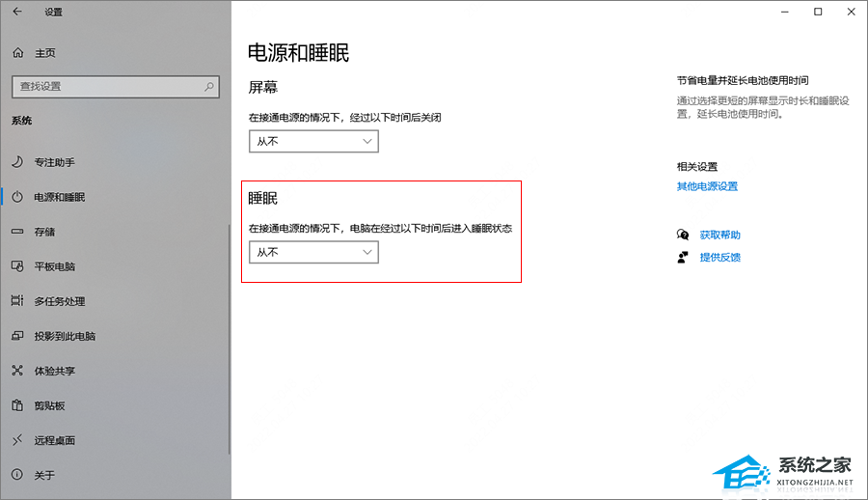
Task: Click the info icon for 关于
Action: [x=17, y=475]
